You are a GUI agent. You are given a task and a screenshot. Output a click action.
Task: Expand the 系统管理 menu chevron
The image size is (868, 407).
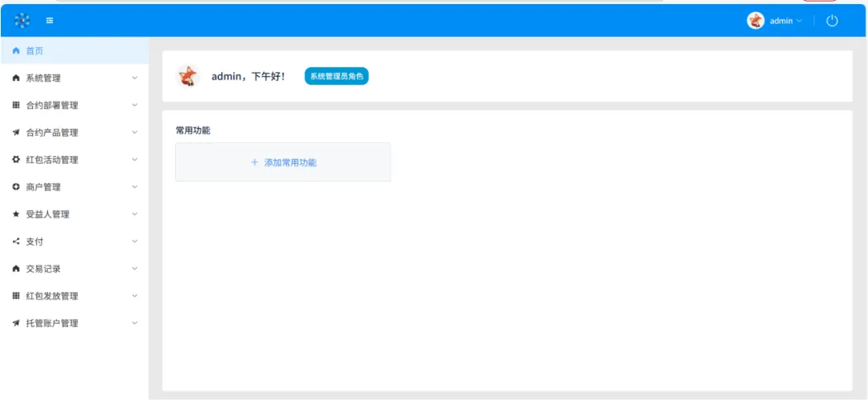pyautogui.click(x=135, y=78)
